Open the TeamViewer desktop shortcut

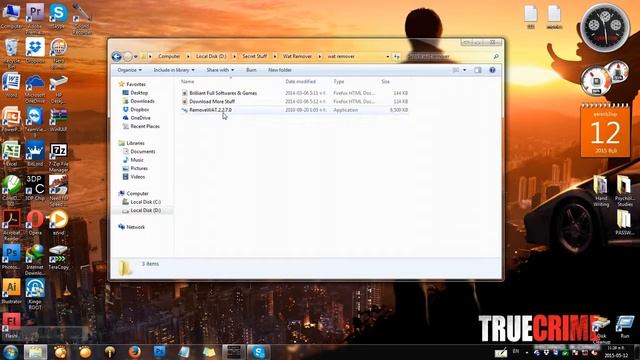35,121
